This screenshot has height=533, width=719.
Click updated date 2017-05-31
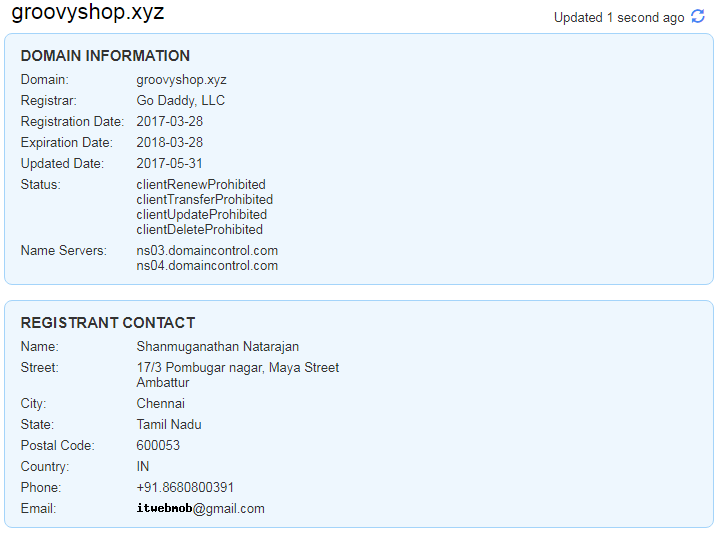[x=169, y=163]
